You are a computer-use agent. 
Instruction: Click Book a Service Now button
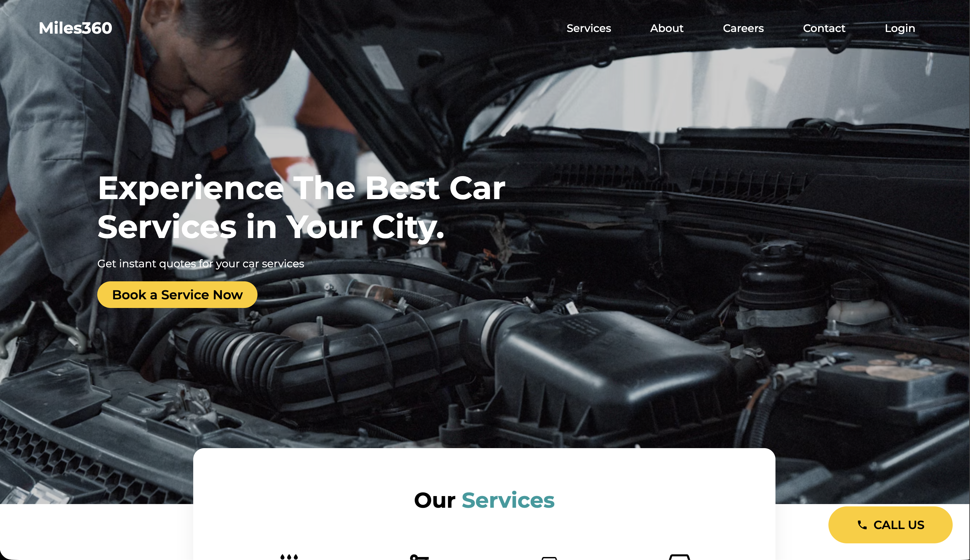click(x=177, y=295)
